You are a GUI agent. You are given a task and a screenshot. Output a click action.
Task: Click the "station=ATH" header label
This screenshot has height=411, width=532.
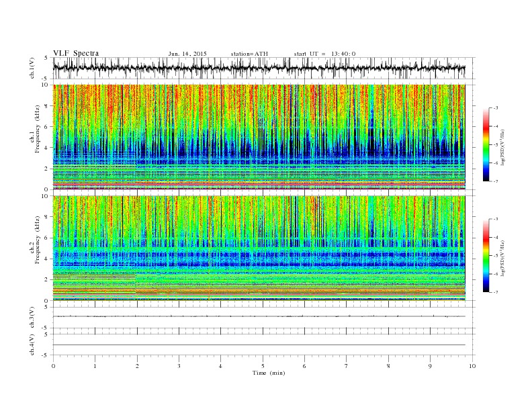click(x=249, y=54)
